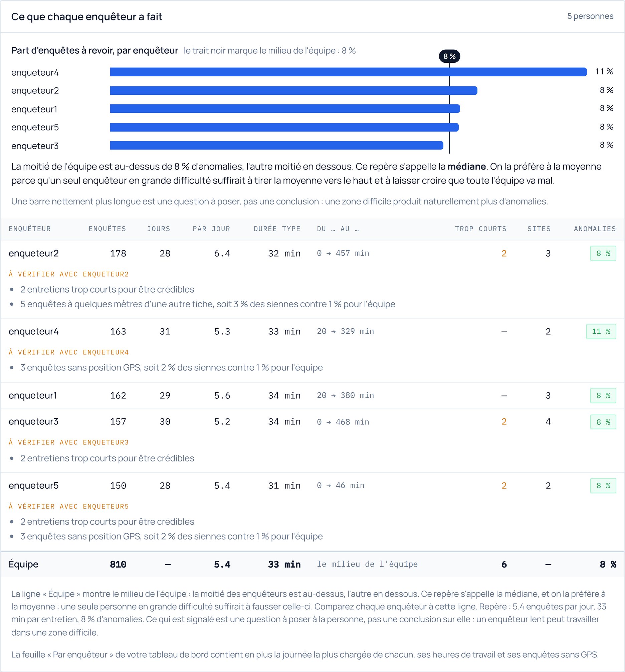Click the enqueteur5 name in the table

(34, 486)
